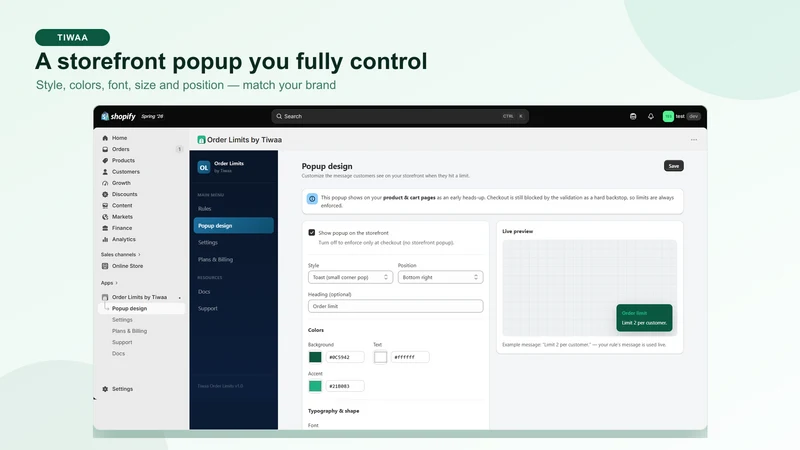Click the Growth icon
The height and width of the screenshot is (450, 800).
tap(105, 183)
